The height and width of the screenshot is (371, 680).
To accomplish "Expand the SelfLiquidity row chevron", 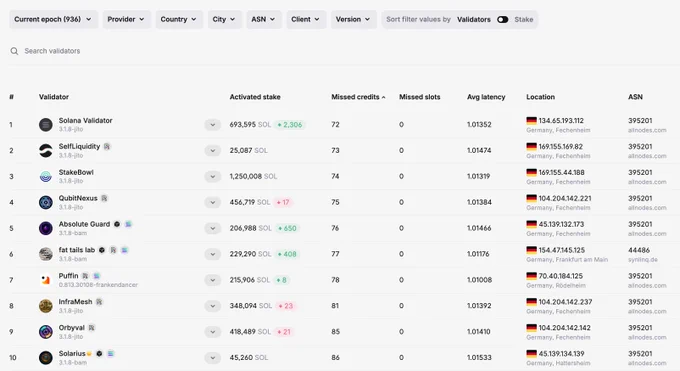I will tap(212, 151).
